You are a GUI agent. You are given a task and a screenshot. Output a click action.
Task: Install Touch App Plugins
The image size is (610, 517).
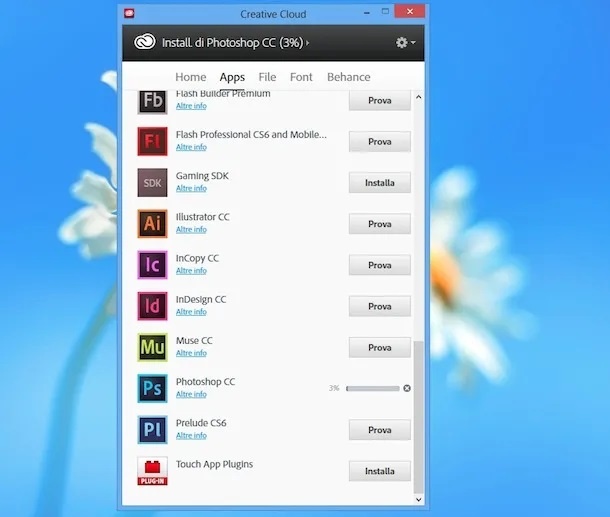[380, 471]
